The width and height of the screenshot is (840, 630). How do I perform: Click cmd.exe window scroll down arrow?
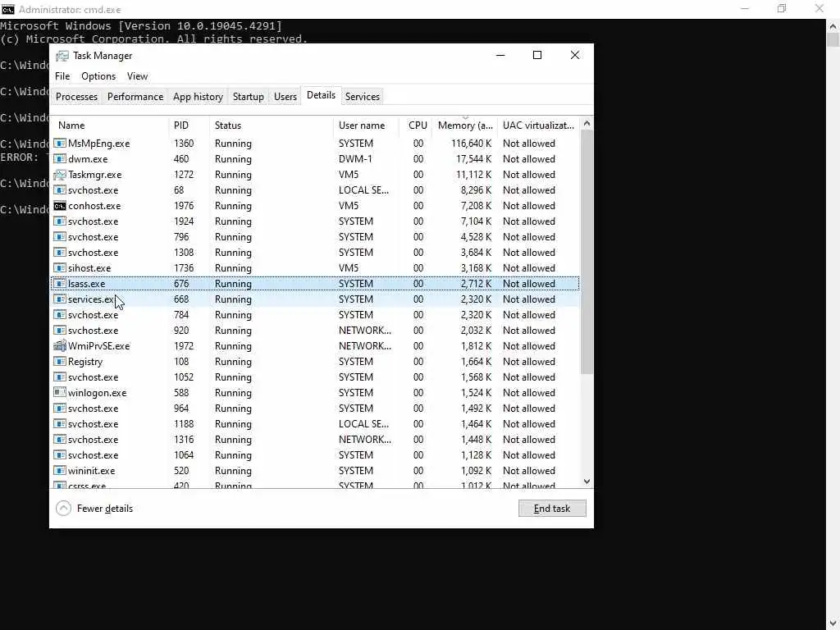coord(833,623)
